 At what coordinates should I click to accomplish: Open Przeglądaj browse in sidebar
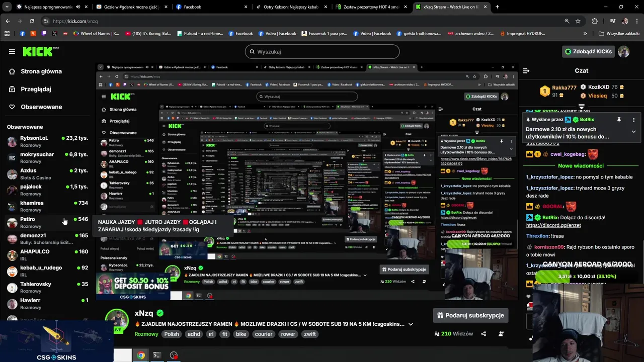coord(30,89)
